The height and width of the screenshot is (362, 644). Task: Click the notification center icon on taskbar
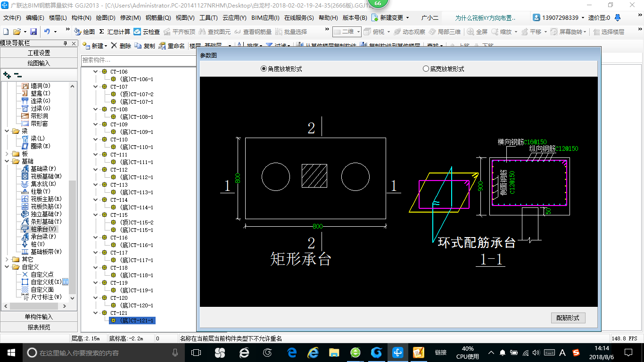click(628, 352)
